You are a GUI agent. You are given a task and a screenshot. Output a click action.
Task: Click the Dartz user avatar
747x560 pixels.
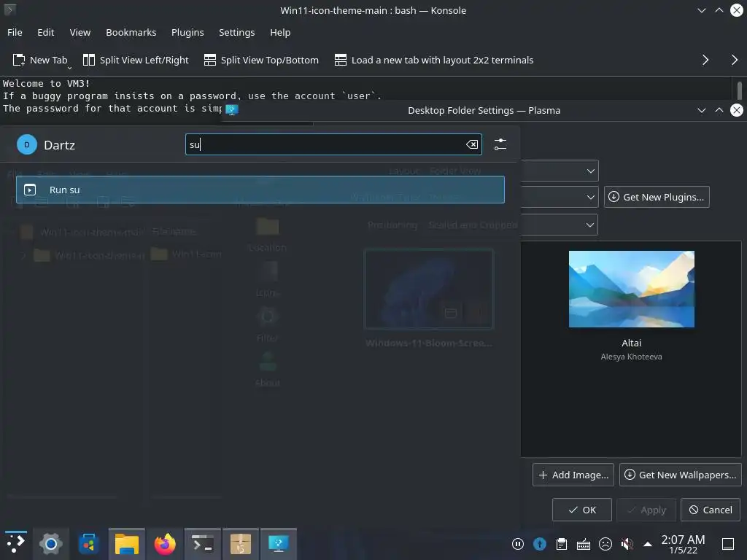[27, 145]
